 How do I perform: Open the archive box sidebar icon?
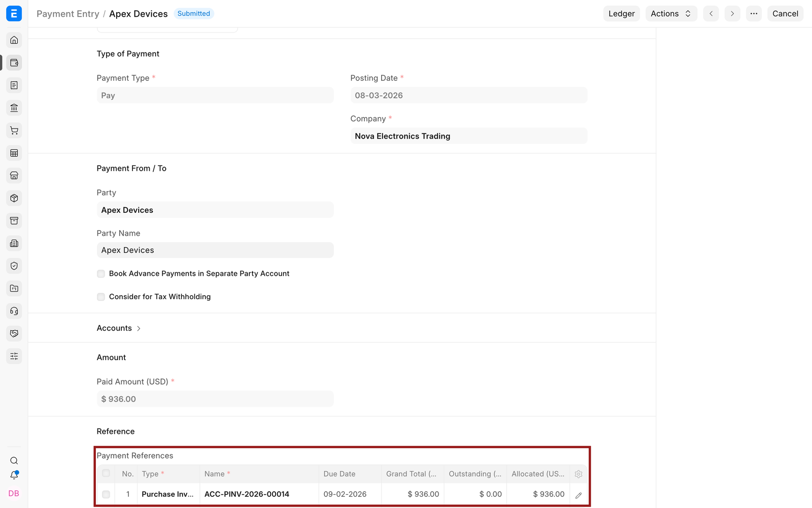(14, 221)
